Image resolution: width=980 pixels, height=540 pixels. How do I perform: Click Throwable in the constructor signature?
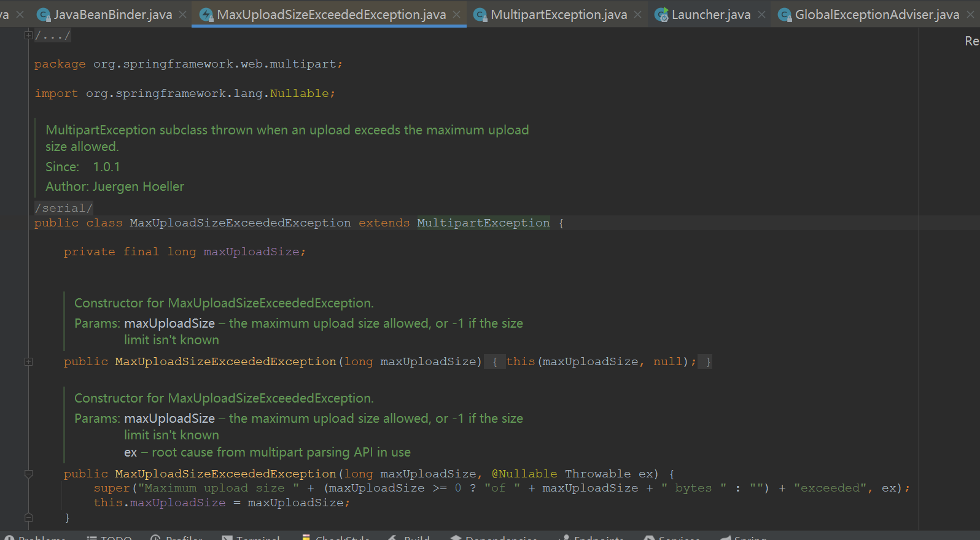[x=597, y=474]
